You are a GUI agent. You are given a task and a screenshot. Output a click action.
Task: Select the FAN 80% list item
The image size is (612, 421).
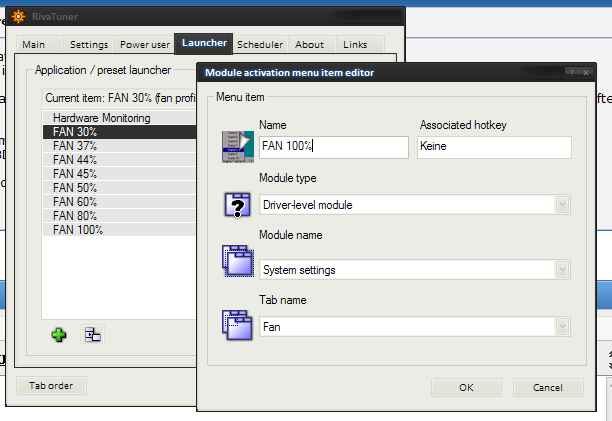coord(119,216)
